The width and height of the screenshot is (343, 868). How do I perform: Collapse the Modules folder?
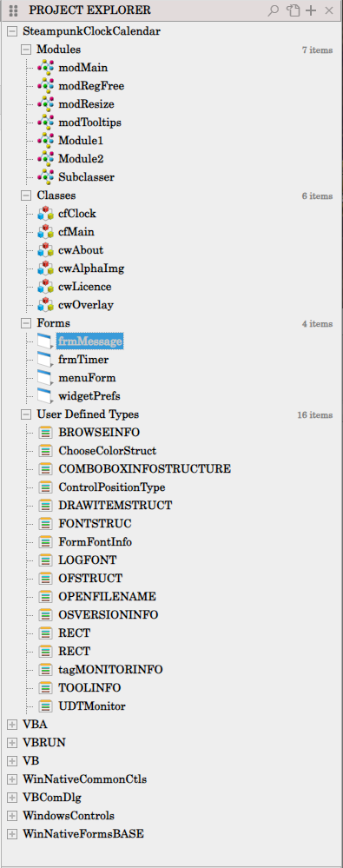click(25, 50)
